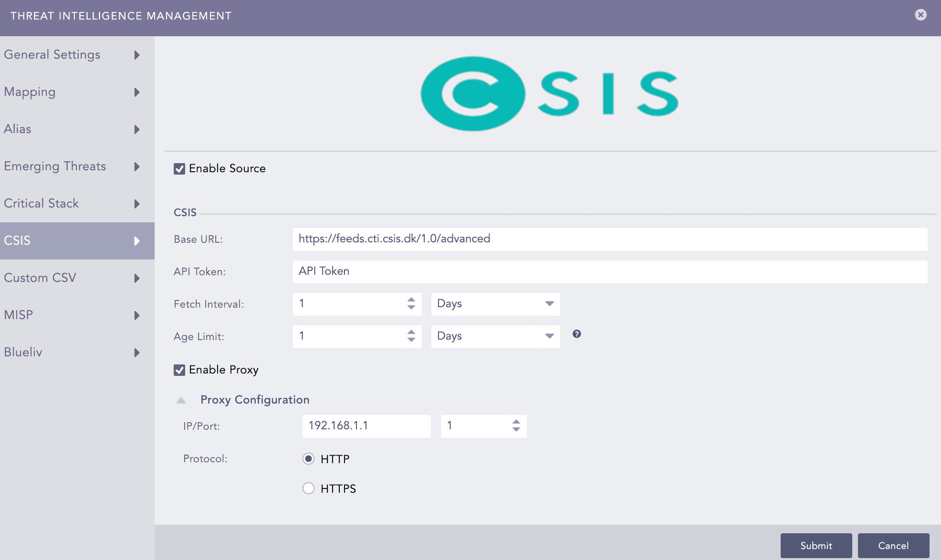Increase proxy port using the up arrow
Viewport: 941px width, 560px height.
516,422
